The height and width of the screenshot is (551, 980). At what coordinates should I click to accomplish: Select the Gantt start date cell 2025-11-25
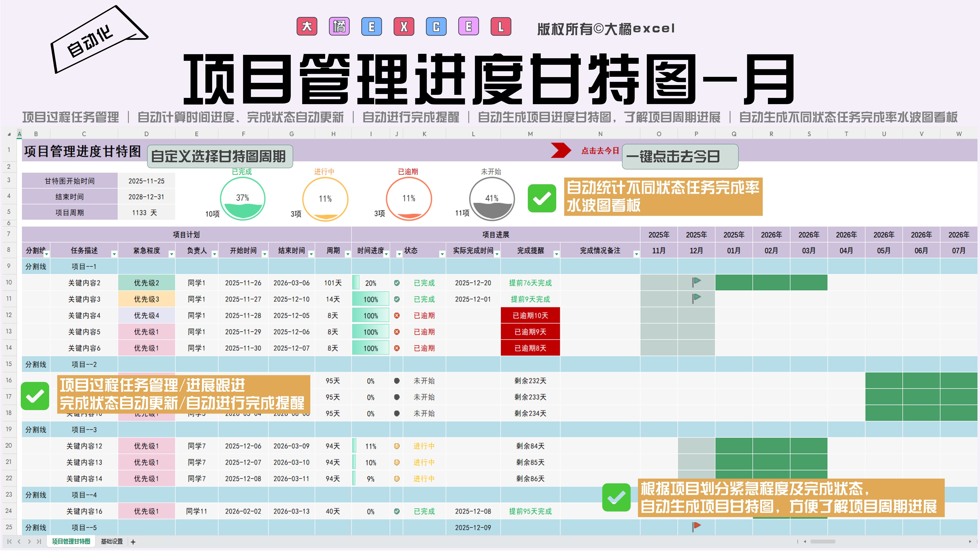click(147, 181)
